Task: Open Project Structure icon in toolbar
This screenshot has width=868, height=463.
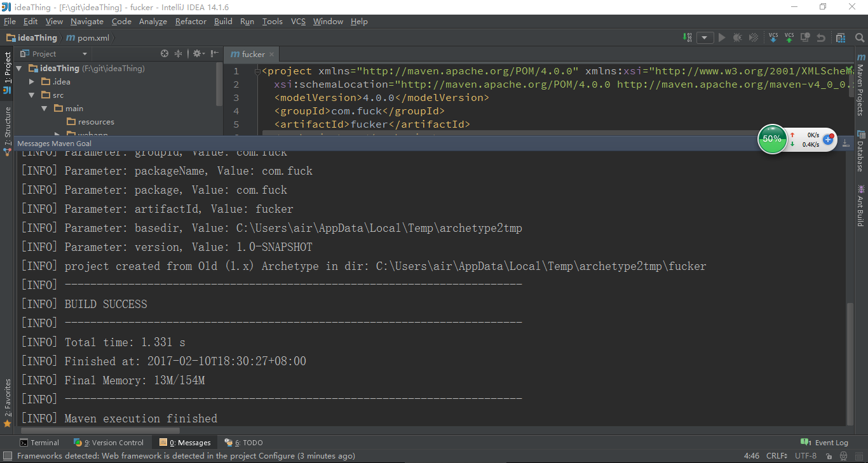Action: click(840, 37)
